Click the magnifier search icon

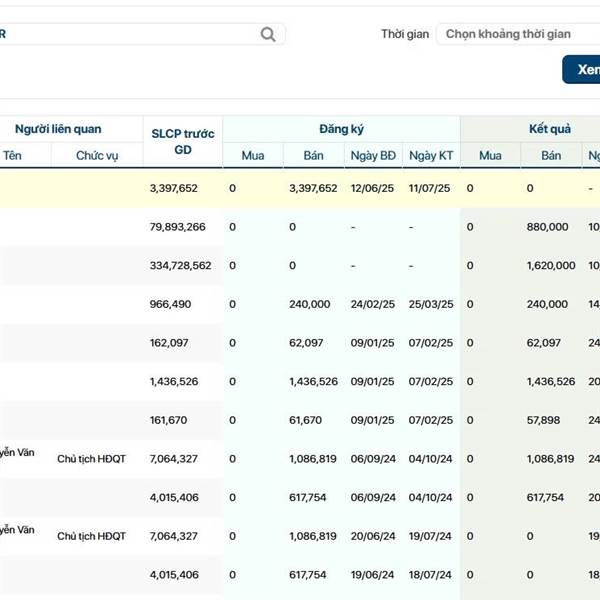coord(268,34)
